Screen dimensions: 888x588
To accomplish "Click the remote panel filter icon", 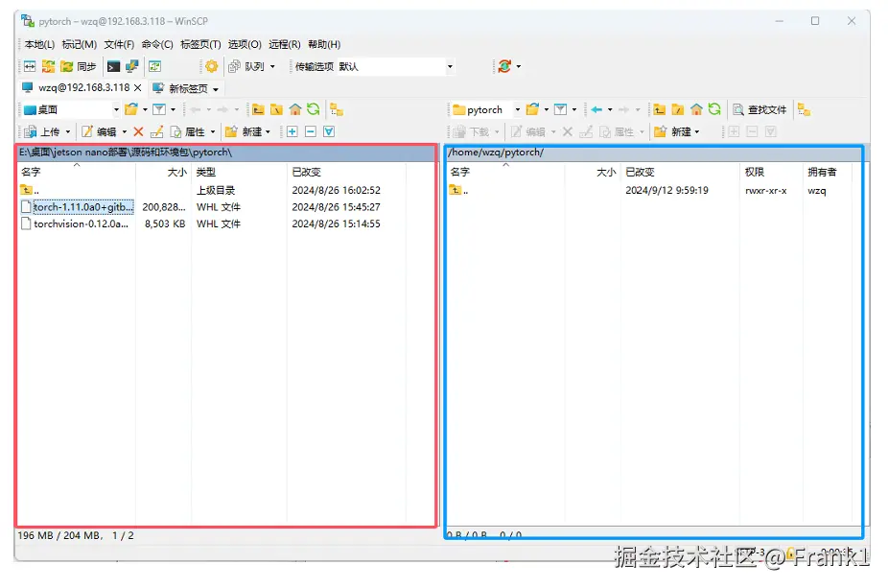I will coord(561,109).
